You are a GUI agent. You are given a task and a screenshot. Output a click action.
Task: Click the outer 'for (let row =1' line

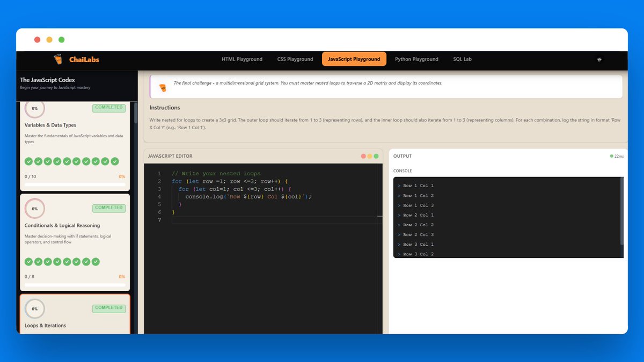[x=230, y=181]
